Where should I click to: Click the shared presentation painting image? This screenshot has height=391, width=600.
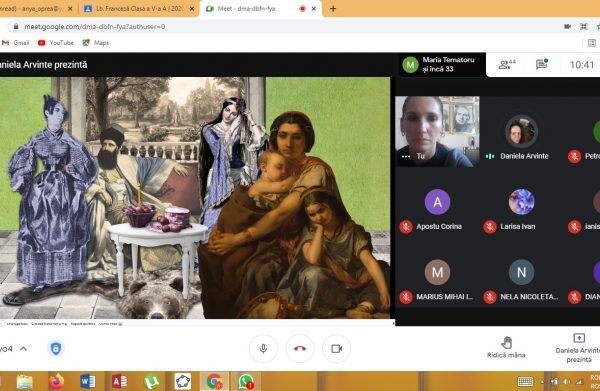click(x=195, y=198)
